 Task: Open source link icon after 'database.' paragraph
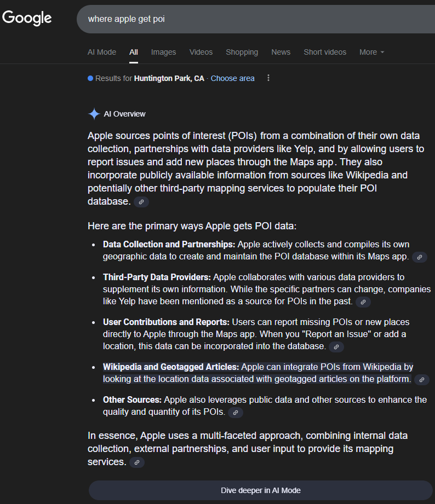[x=141, y=202]
